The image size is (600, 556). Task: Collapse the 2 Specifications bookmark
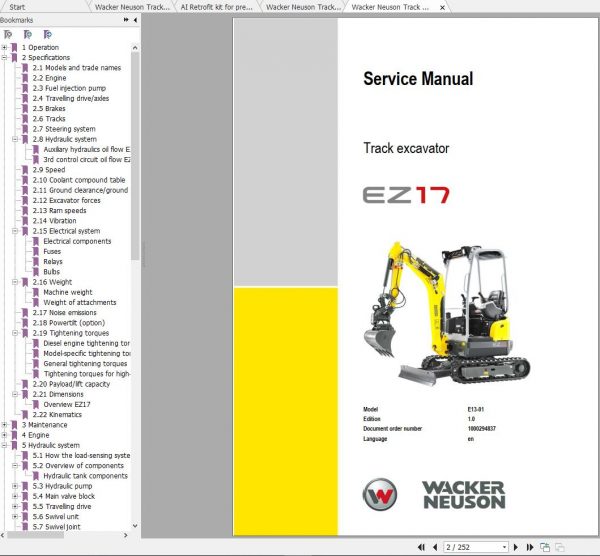(x=4, y=58)
